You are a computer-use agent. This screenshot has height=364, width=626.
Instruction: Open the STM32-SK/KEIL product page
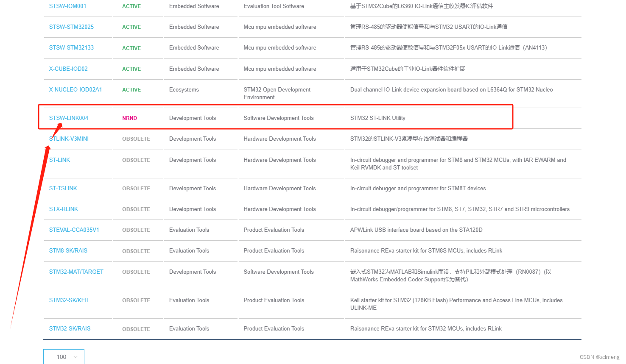click(x=69, y=300)
